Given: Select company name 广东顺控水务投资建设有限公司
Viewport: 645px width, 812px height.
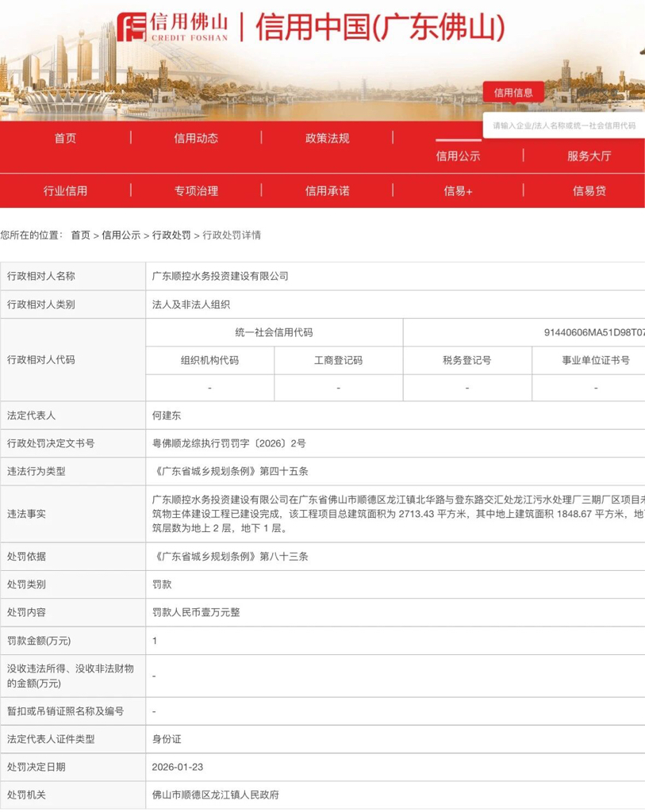Looking at the screenshot, I should click(x=221, y=276).
